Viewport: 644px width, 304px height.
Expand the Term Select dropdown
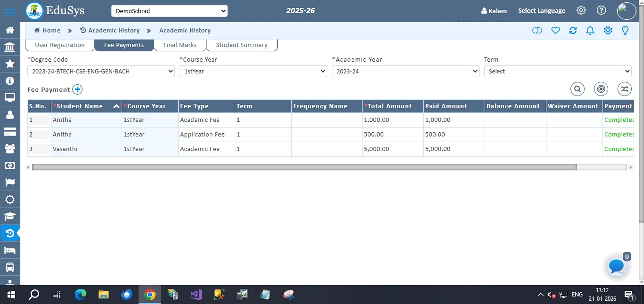pos(557,71)
